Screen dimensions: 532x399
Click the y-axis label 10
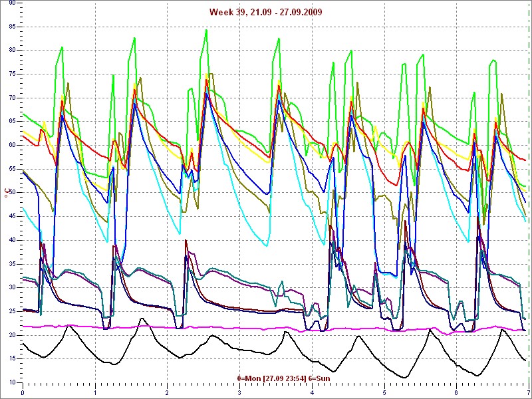coord(11,382)
